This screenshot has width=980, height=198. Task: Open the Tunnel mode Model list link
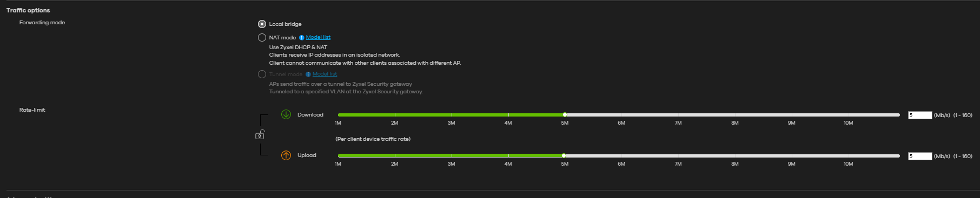[x=325, y=74]
